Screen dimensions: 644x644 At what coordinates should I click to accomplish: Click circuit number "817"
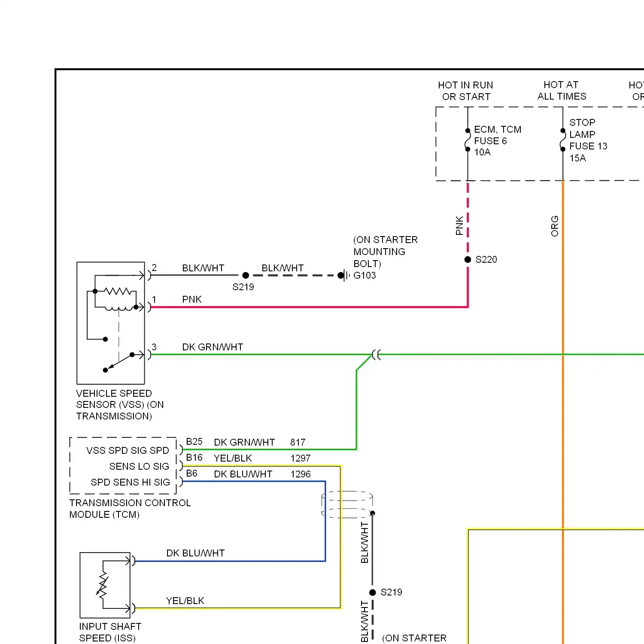[298, 442]
